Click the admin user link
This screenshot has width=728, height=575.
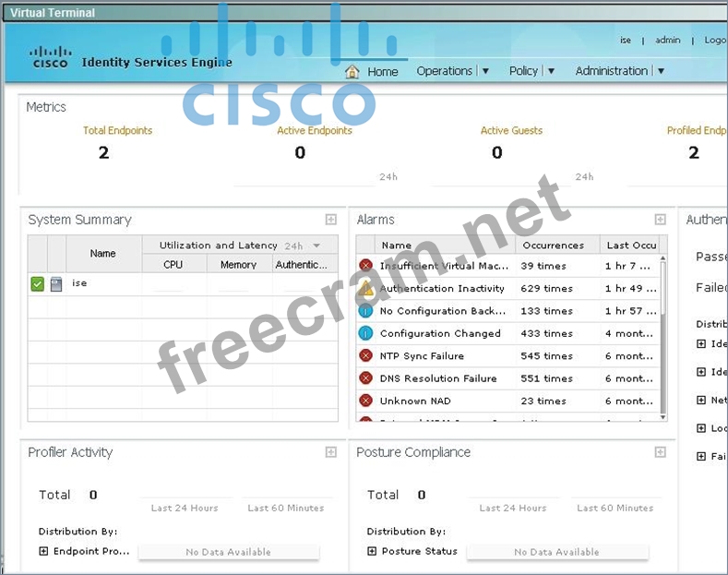667,41
